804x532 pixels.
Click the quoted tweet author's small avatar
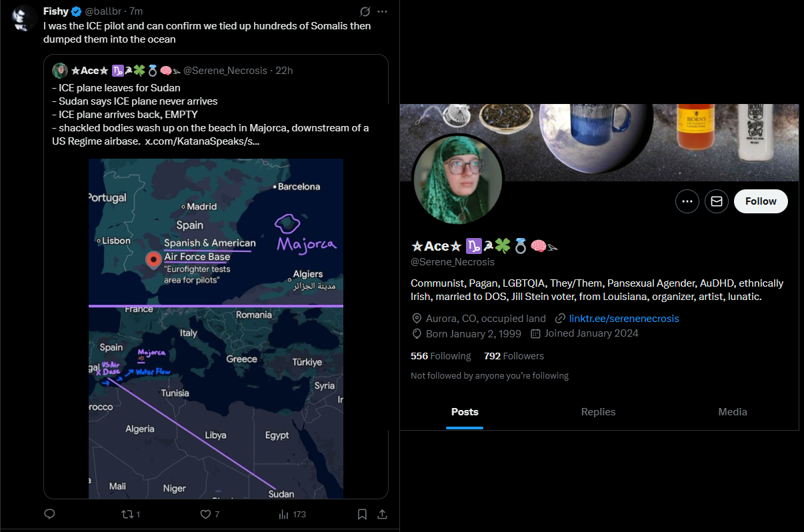[x=60, y=71]
